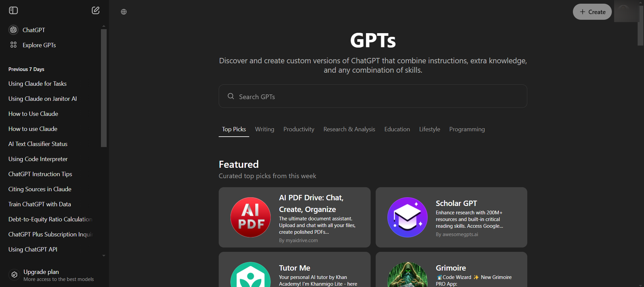Image resolution: width=644 pixels, height=287 pixels.
Task: Switch to the Productivity tab
Action: [299, 129]
